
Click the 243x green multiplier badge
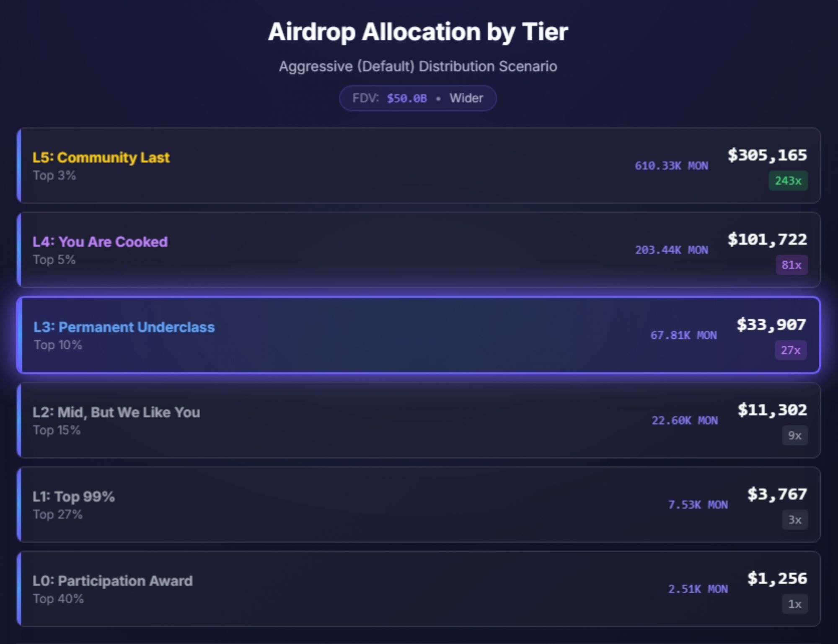788,181
